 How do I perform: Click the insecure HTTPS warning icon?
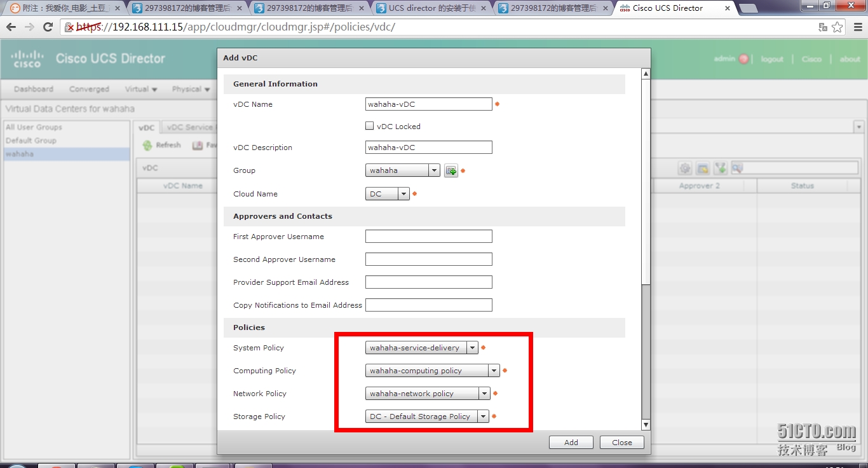tap(70, 27)
